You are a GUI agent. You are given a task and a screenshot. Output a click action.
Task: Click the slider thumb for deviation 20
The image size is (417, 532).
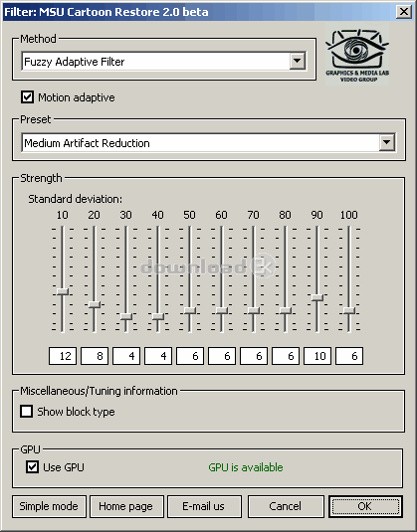[95, 304]
